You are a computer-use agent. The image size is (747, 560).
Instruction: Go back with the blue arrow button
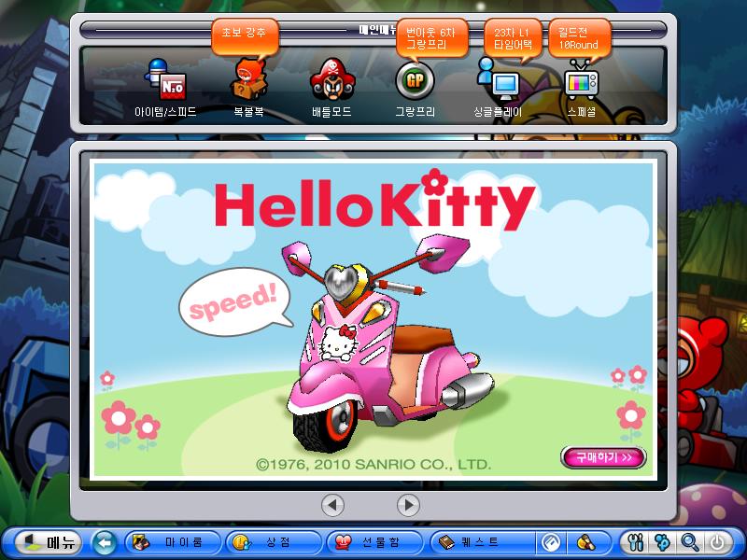coord(104,542)
